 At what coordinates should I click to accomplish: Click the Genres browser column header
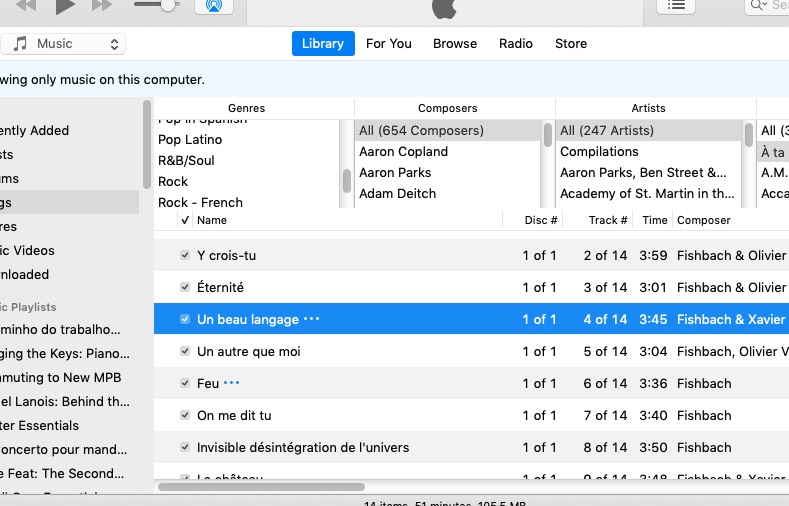247,108
